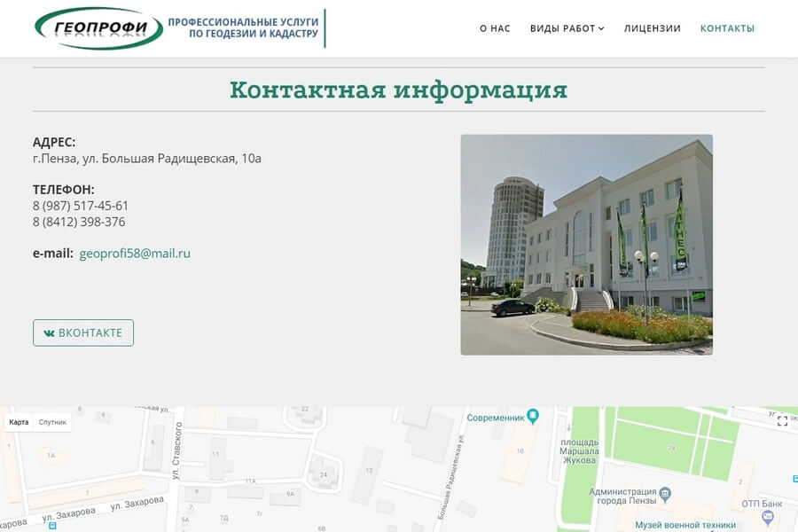The height and width of the screenshot is (532, 798).
Task: Click the phone number 8 (987) 517-45-61
Action: [81, 206]
